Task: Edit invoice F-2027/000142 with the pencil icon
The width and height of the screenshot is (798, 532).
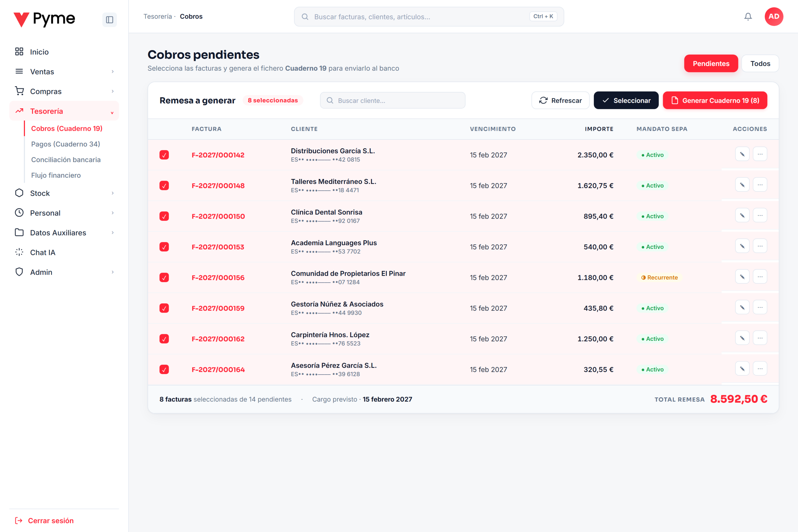Action: coord(742,154)
